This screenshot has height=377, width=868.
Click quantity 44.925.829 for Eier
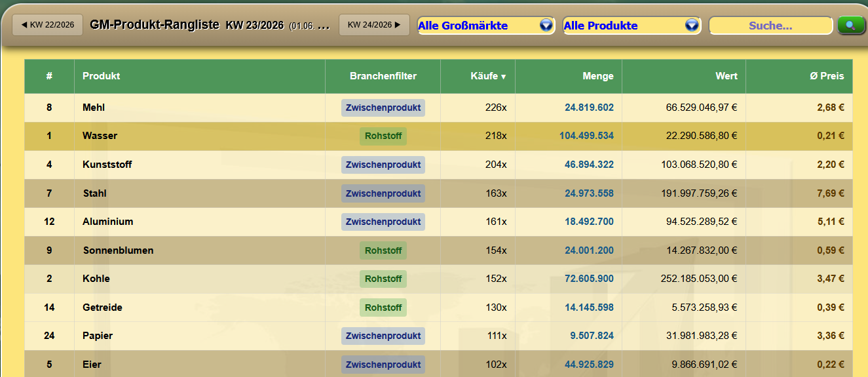[589, 365]
